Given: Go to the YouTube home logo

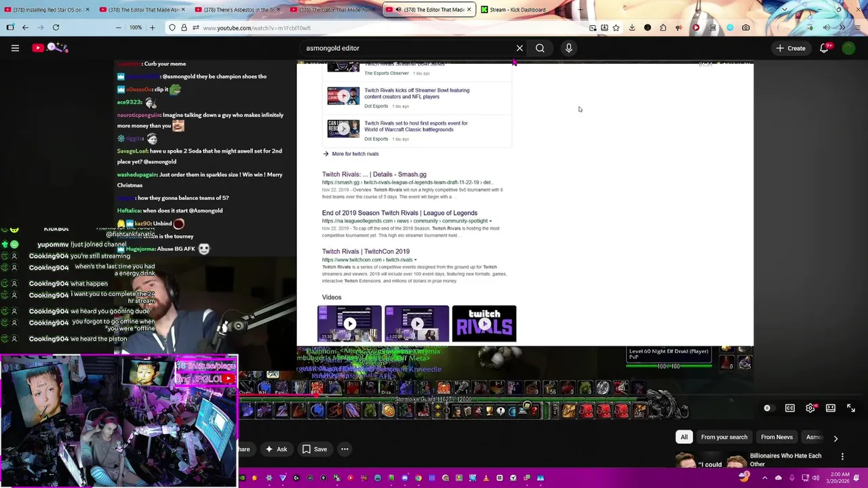Looking at the screenshot, I should pyautogui.click(x=50, y=47).
